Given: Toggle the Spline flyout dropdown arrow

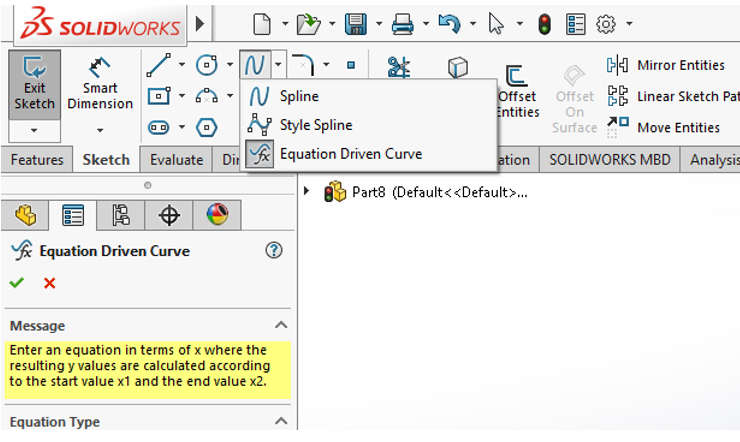Looking at the screenshot, I should (x=278, y=65).
